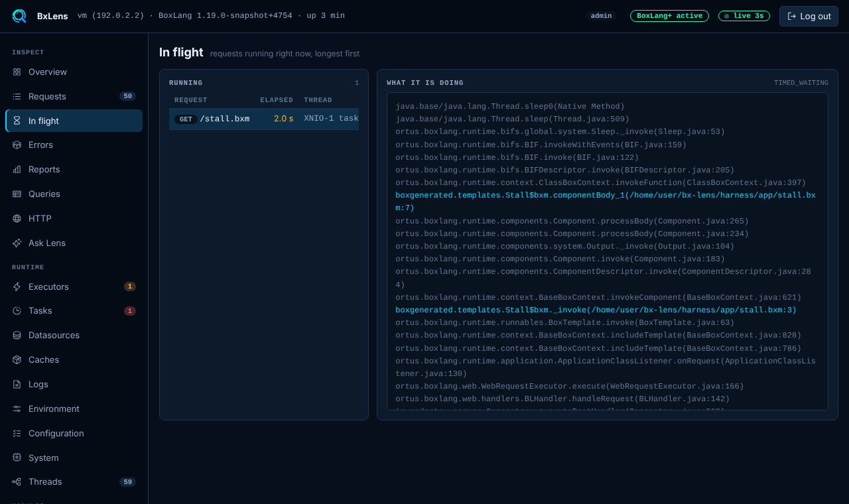Click the Caches box icon
The image size is (849, 504).
(x=17, y=359)
